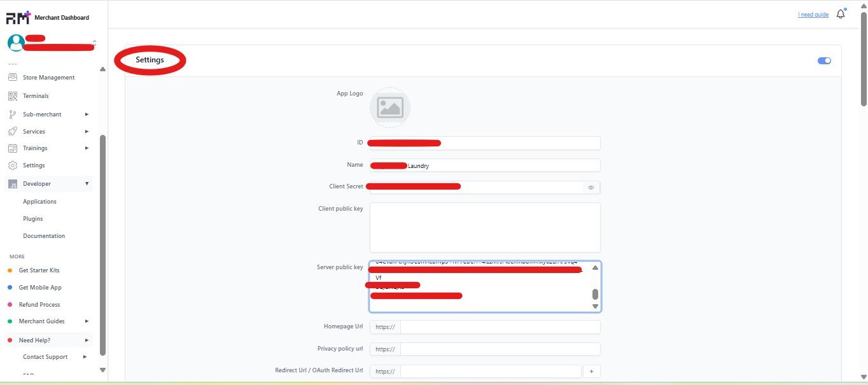Click the Client public key text area
Screen dimensions: 868x385
tap(485, 227)
